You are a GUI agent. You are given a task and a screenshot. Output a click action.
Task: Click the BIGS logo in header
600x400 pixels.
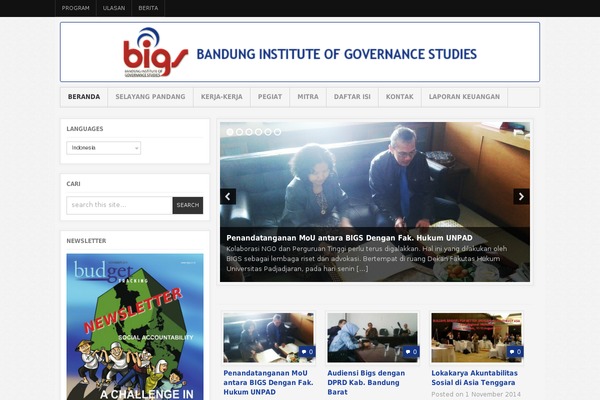155,52
